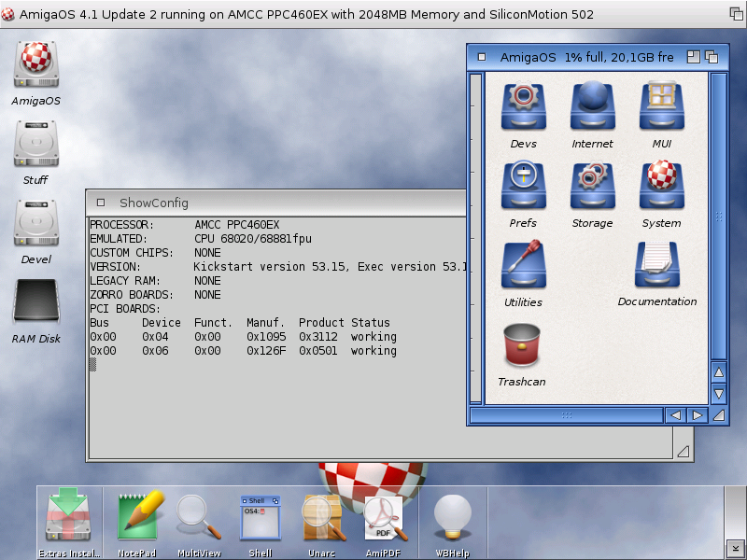The width and height of the screenshot is (747, 560).
Task: Open the Documentation drawer
Action: [x=657, y=264]
